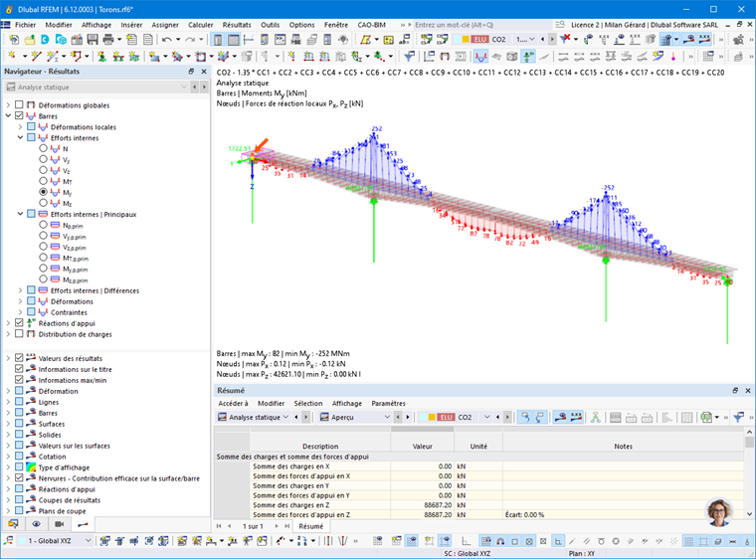The width and height of the screenshot is (756, 559).
Task: Click the delete results filter icon
Action: pyautogui.click(x=565, y=39)
